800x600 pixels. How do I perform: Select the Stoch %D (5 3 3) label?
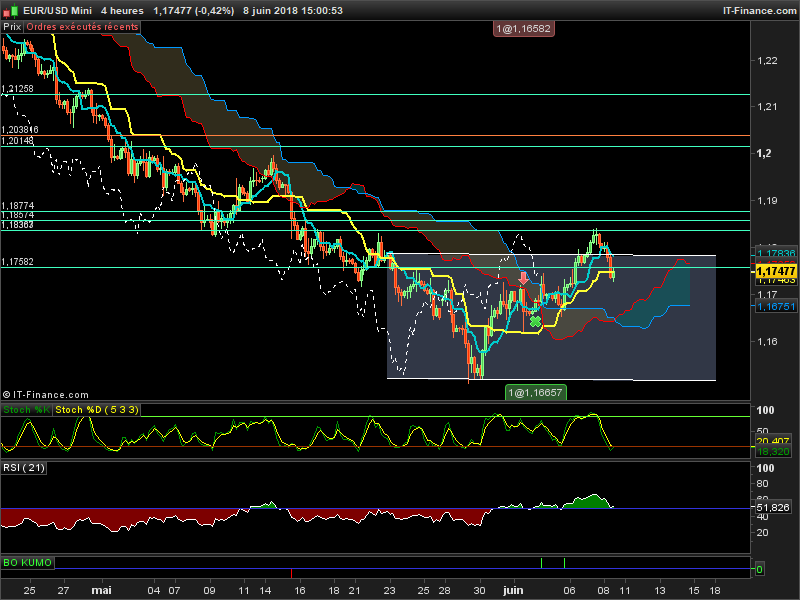click(96, 410)
